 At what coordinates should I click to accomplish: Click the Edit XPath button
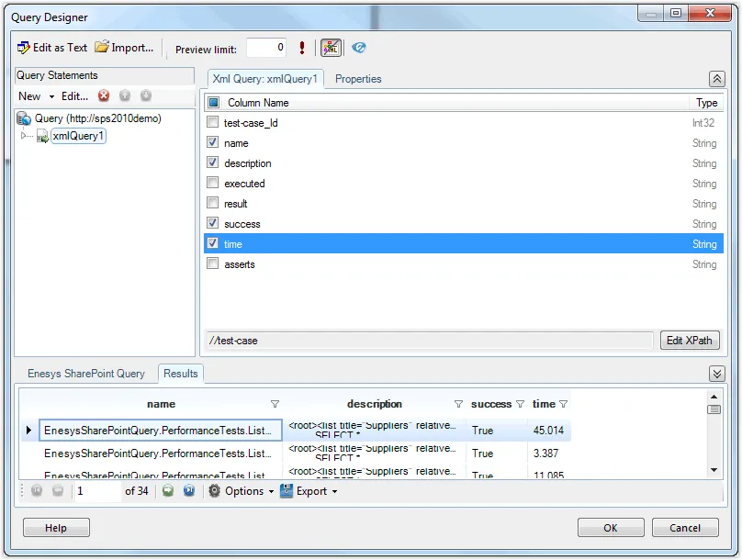tap(689, 341)
